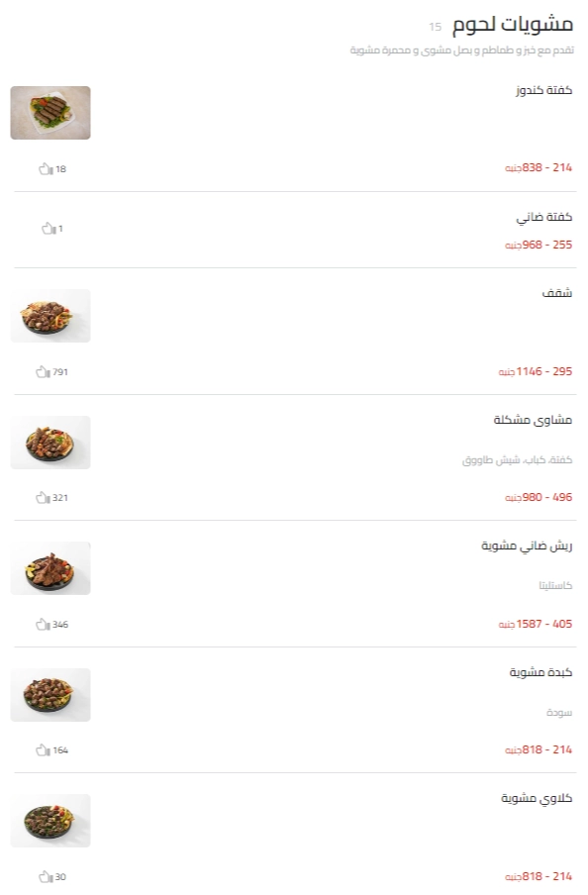Like the شقف dish with 791 likes
The height and width of the screenshot is (895, 588).
coord(43,372)
